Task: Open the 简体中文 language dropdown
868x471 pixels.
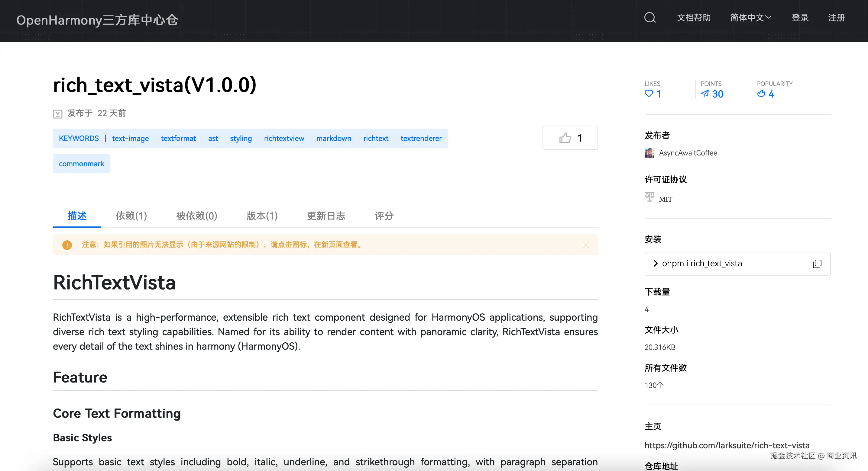Action: pos(750,18)
